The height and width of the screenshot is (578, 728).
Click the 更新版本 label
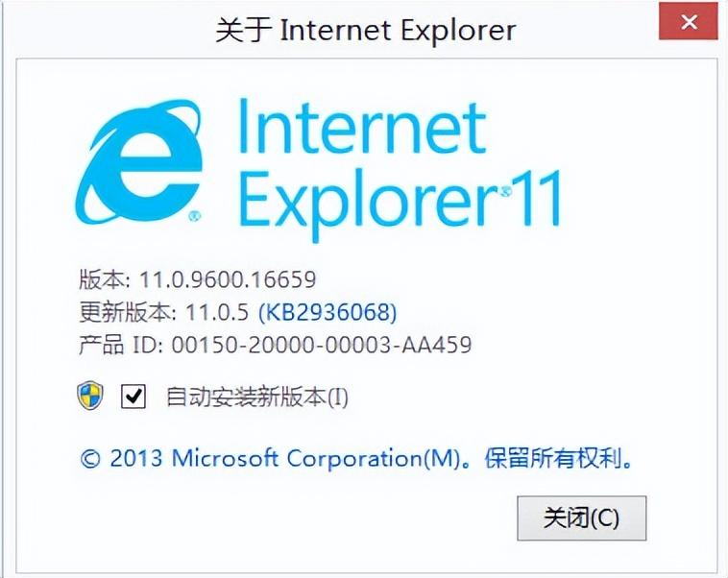126,312
